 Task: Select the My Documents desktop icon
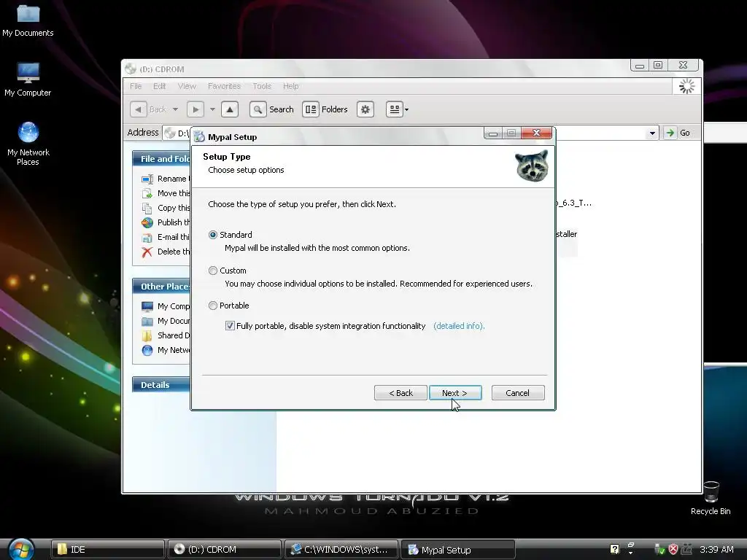click(x=28, y=20)
